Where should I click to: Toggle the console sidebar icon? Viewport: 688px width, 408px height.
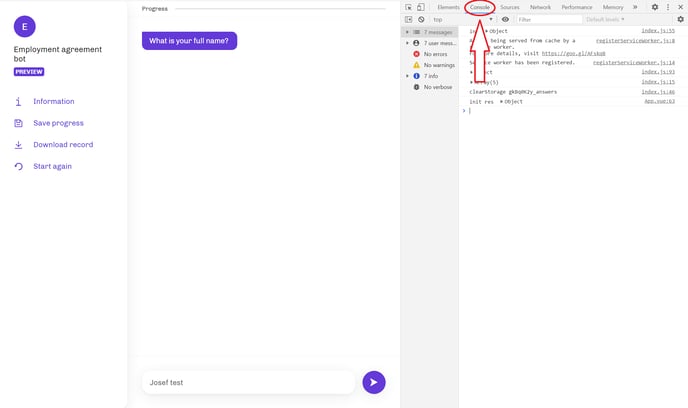pos(408,19)
